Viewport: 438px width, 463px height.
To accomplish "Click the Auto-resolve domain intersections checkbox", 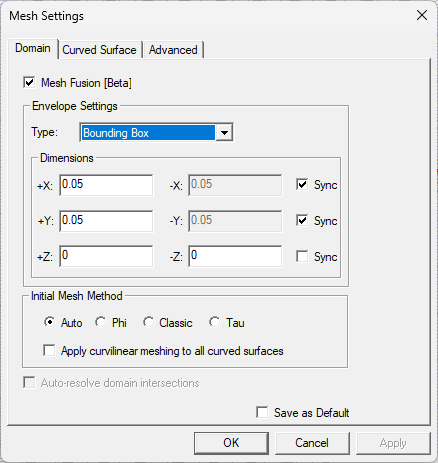I will tap(29, 382).
